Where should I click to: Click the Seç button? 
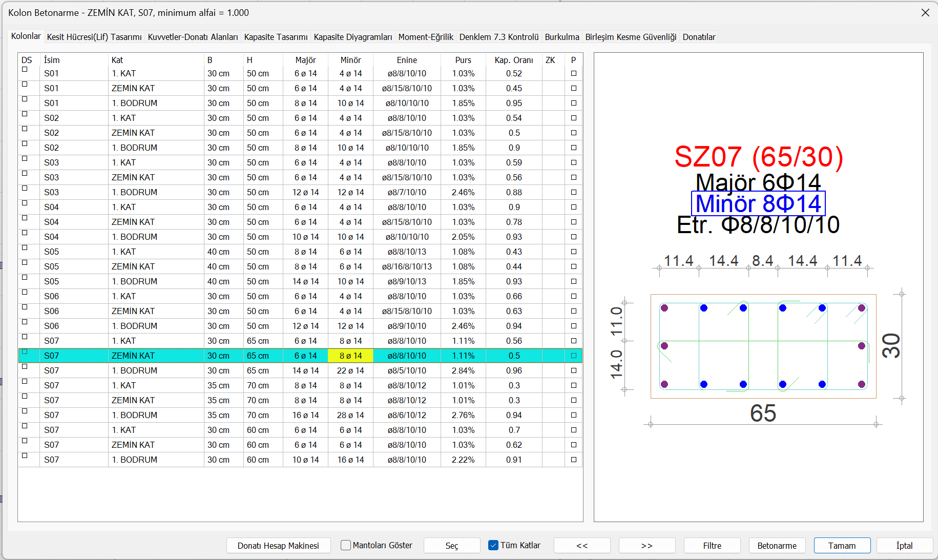point(452,546)
